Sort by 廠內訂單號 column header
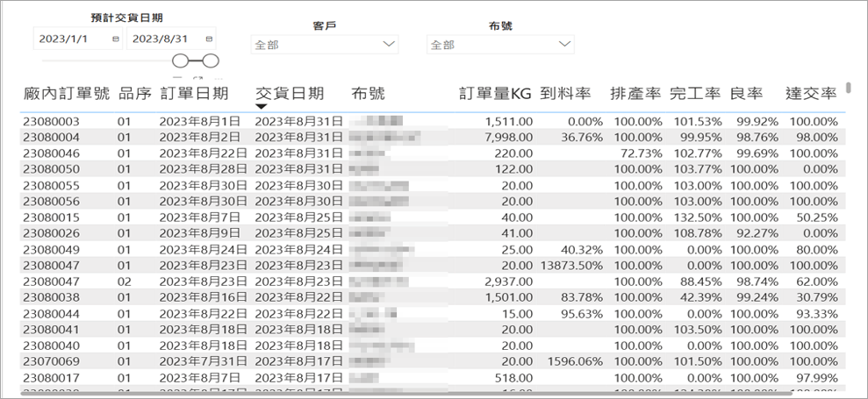 pyautogui.click(x=67, y=94)
